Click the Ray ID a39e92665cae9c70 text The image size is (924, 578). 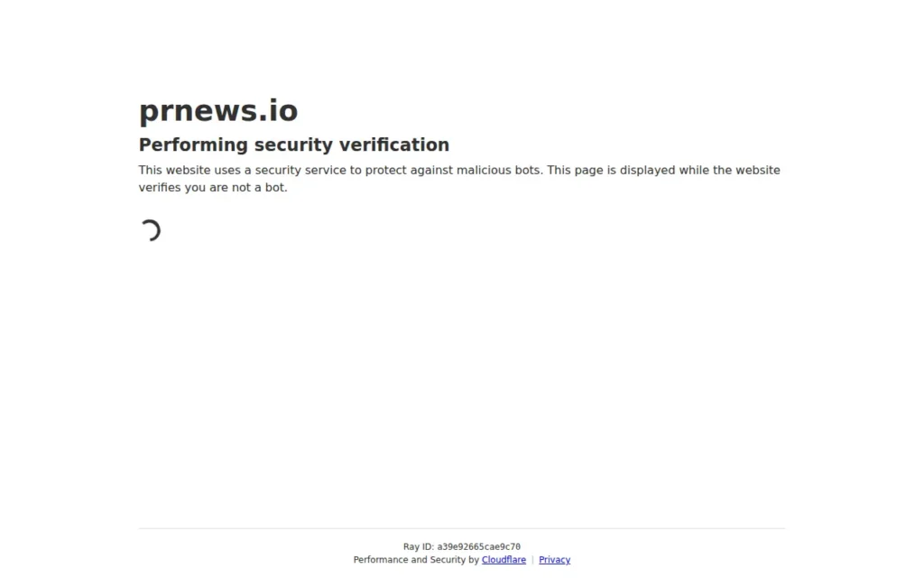coord(461,546)
